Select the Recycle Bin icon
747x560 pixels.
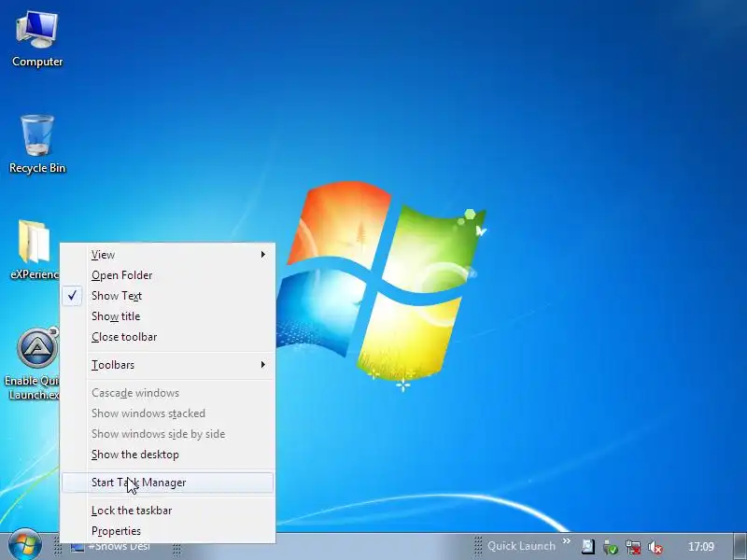point(37,144)
